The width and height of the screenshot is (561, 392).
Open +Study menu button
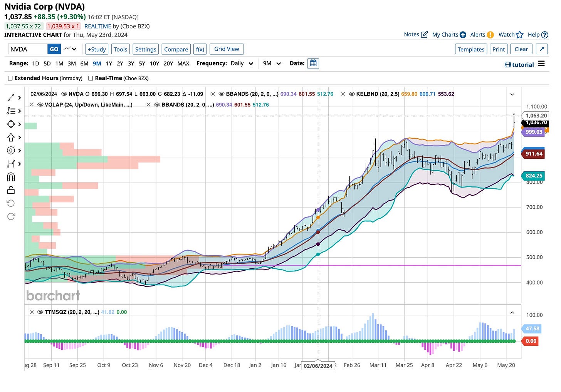pos(97,49)
